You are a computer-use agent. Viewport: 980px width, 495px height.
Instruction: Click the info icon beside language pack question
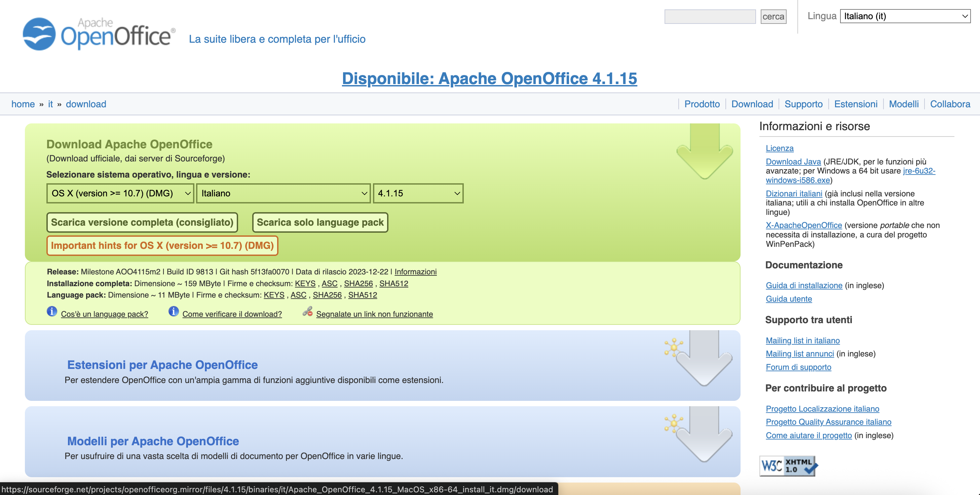52,311
